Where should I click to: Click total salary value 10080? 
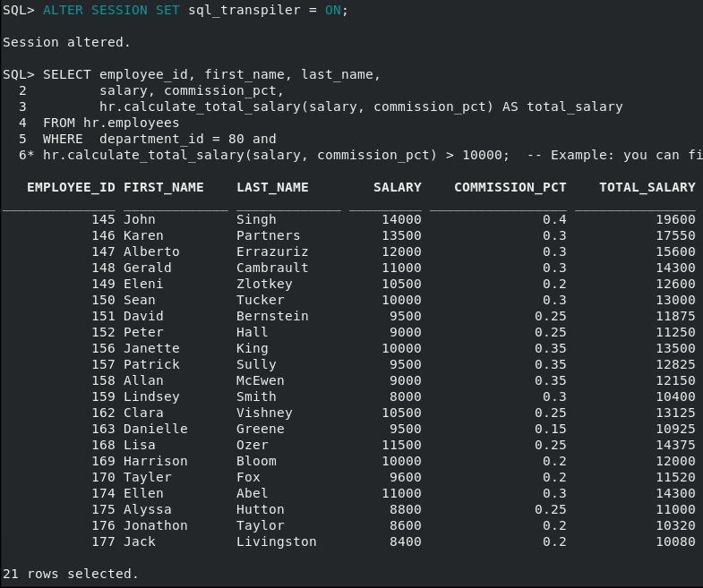pos(675,542)
